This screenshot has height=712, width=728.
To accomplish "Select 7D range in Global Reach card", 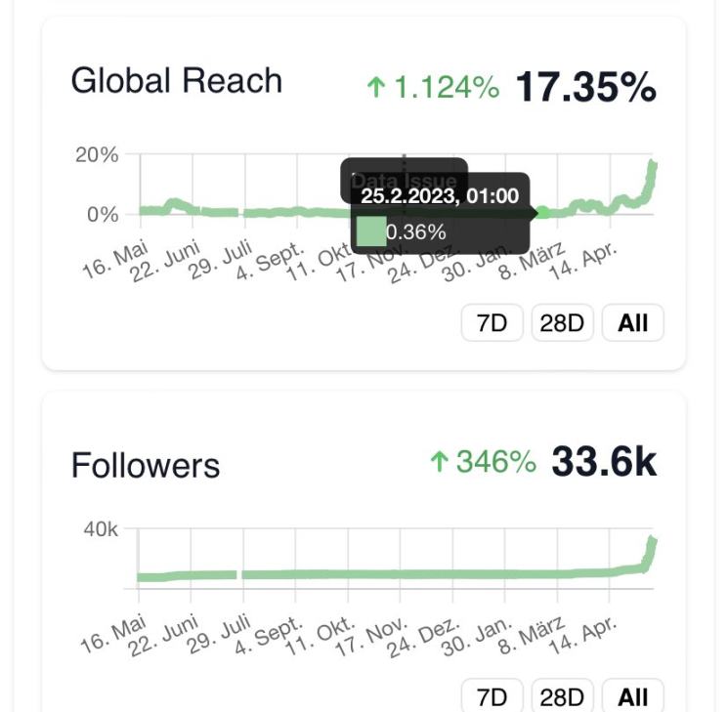I will pos(492,323).
